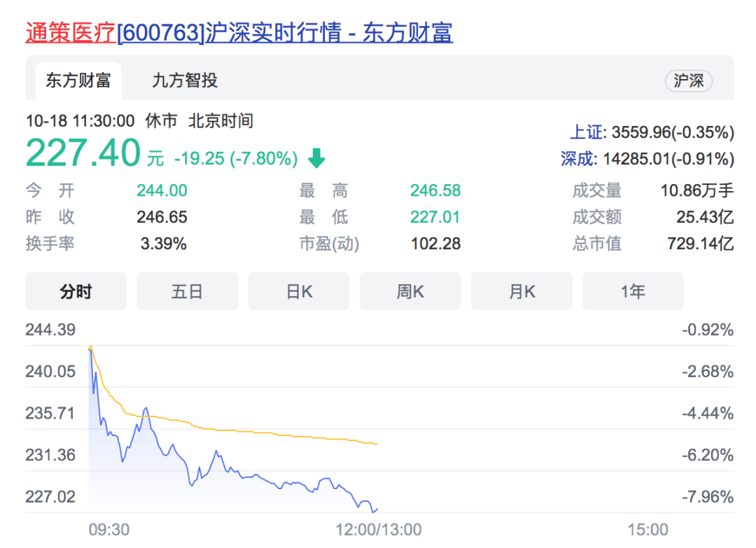Display the 周K weekly chart
This screenshot has width=756, height=548.
pyautogui.click(x=410, y=291)
